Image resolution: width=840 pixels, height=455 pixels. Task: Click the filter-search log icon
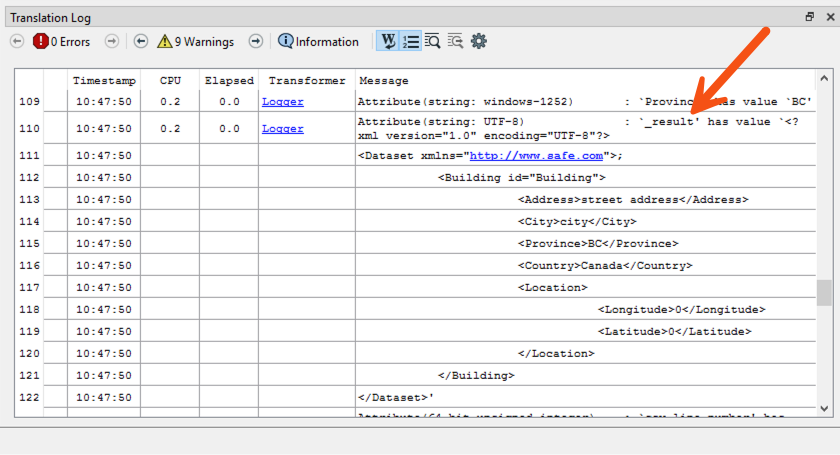[x=455, y=41]
